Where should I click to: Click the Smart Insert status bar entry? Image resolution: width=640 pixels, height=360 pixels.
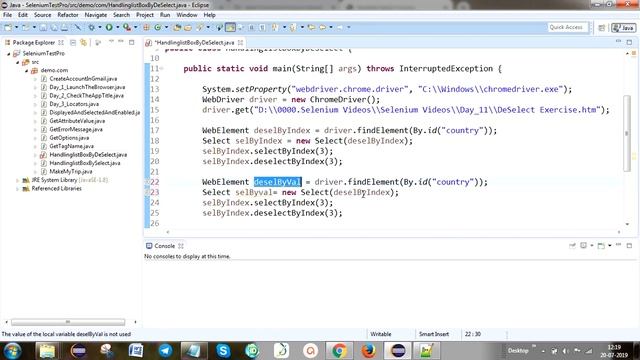[434, 334]
